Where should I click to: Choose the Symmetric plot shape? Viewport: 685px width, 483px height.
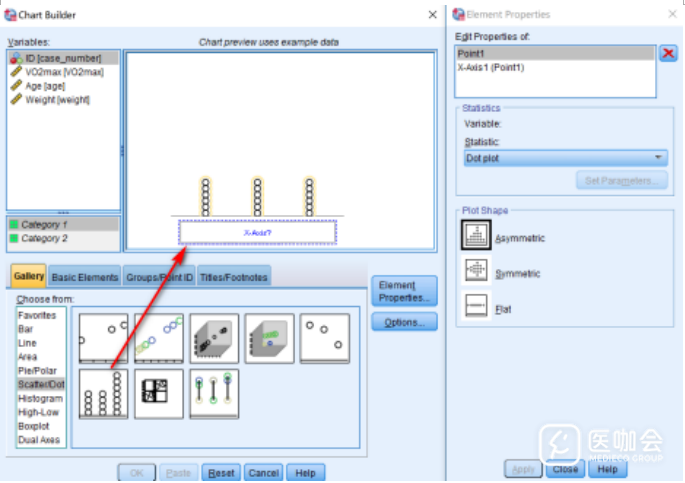(x=476, y=271)
